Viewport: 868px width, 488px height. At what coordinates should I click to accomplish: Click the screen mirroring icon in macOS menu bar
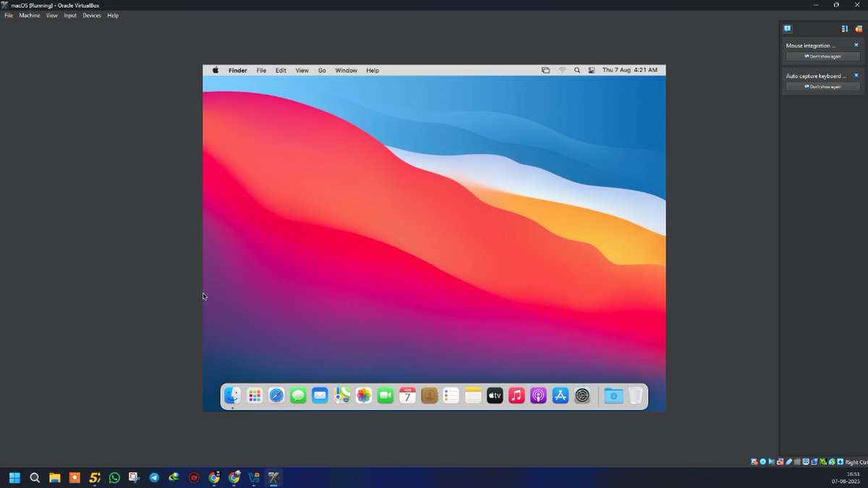(x=545, y=70)
